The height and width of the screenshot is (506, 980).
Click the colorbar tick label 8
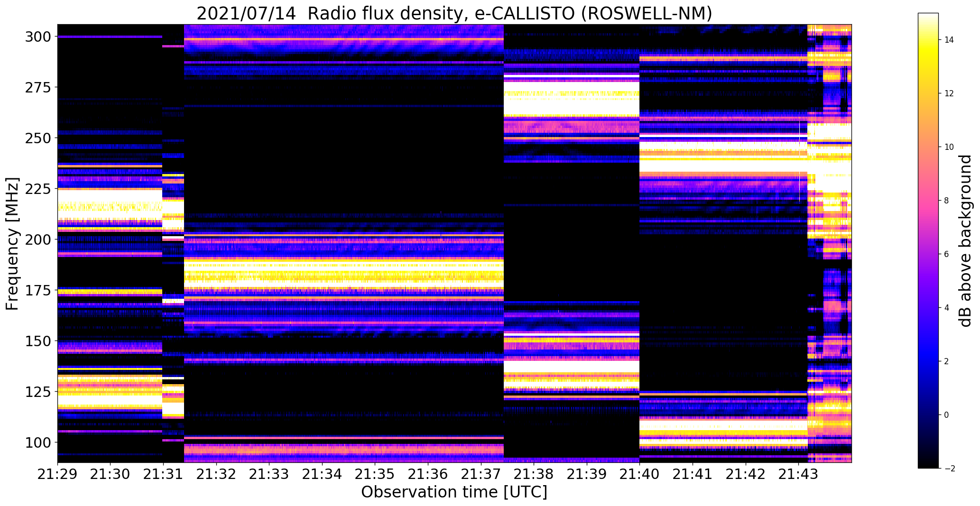coord(947,201)
